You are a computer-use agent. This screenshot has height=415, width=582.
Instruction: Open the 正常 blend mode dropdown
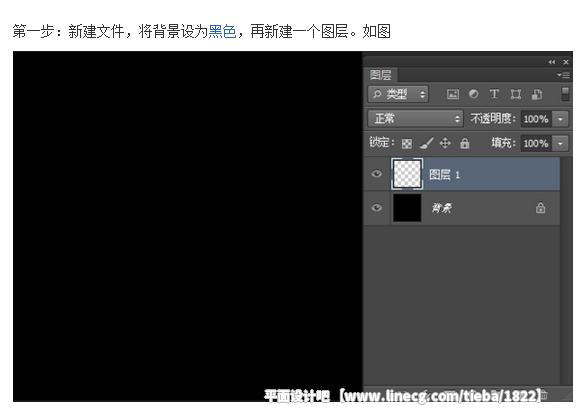pos(415,119)
